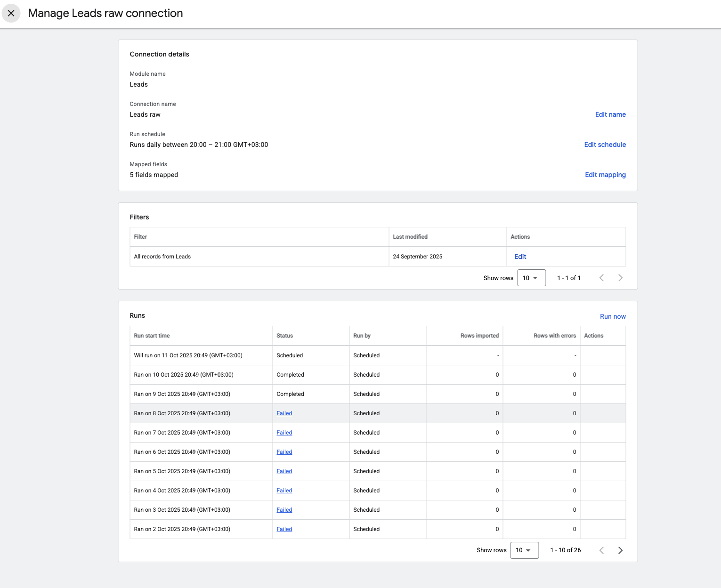Image resolution: width=721 pixels, height=588 pixels.
Task: Select the 10 Oct 2025 completed run row
Action: click(184, 375)
